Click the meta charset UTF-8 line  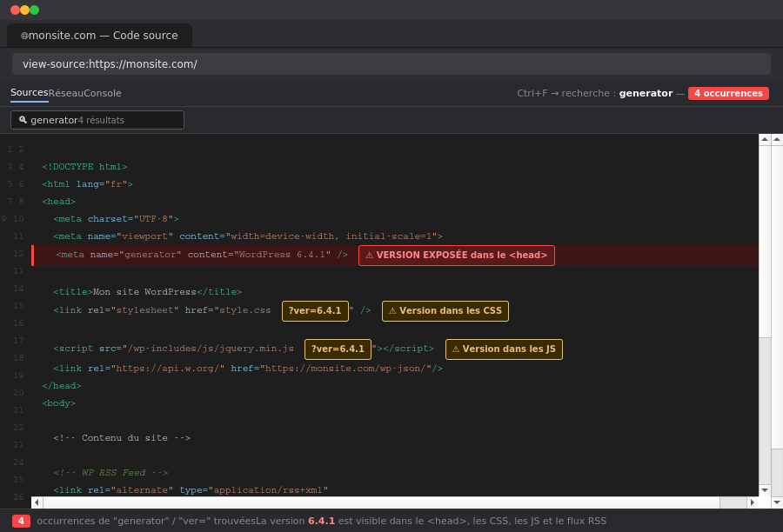pos(116,219)
